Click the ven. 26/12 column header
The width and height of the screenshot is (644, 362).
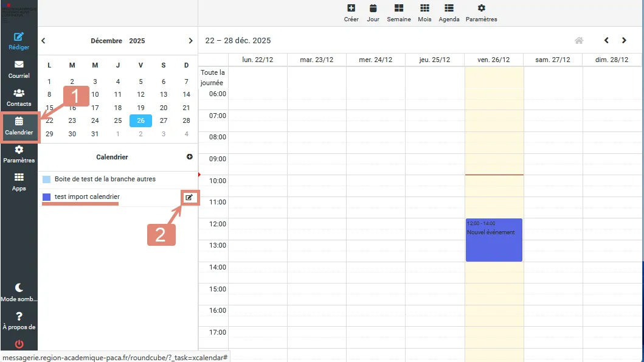coord(494,60)
